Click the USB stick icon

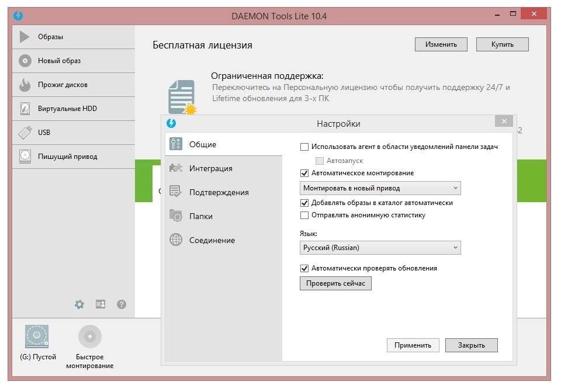point(25,133)
